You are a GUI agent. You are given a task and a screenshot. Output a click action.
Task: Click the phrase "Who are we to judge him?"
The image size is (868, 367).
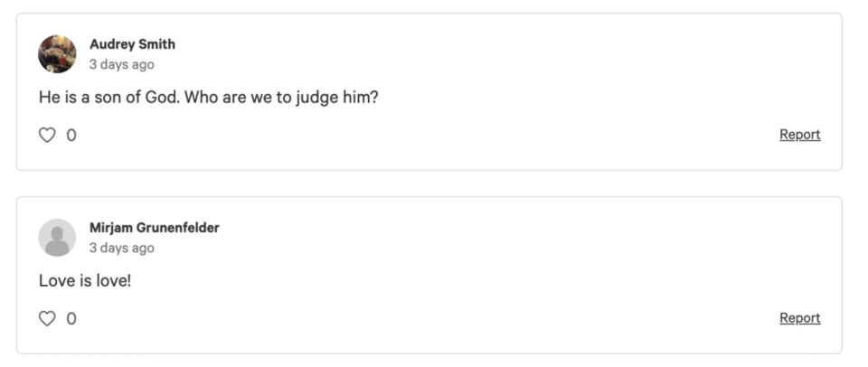(x=282, y=98)
